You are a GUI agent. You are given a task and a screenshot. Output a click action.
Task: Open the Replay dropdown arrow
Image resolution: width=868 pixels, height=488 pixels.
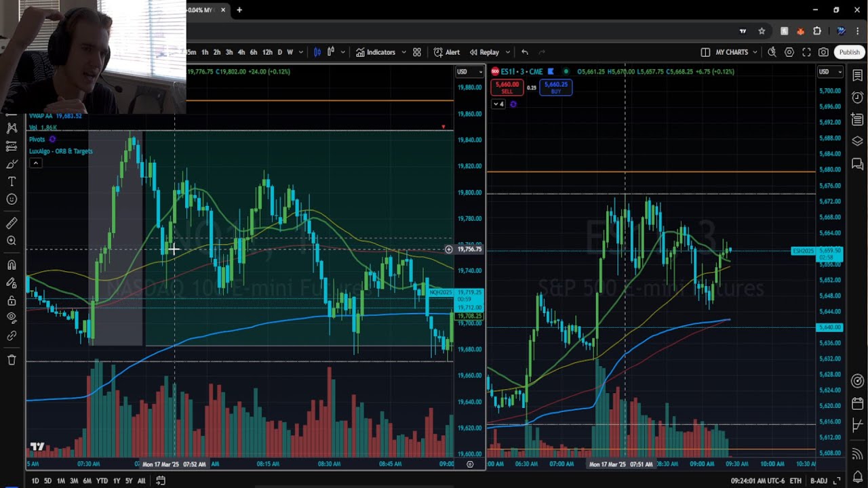point(507,52)
